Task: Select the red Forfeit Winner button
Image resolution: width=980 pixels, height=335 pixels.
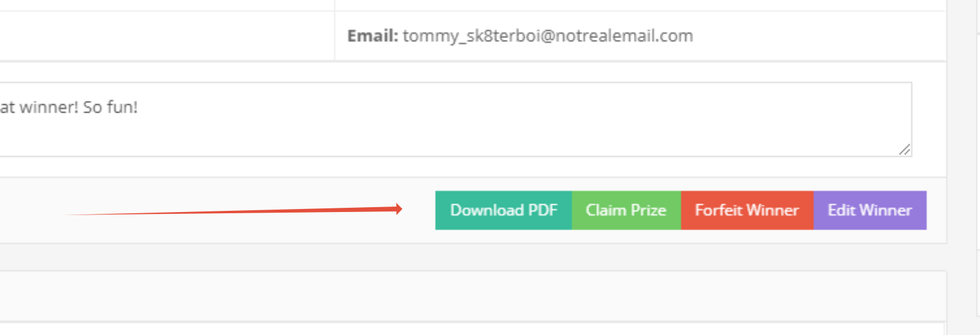Action: (x=747, y=210)
